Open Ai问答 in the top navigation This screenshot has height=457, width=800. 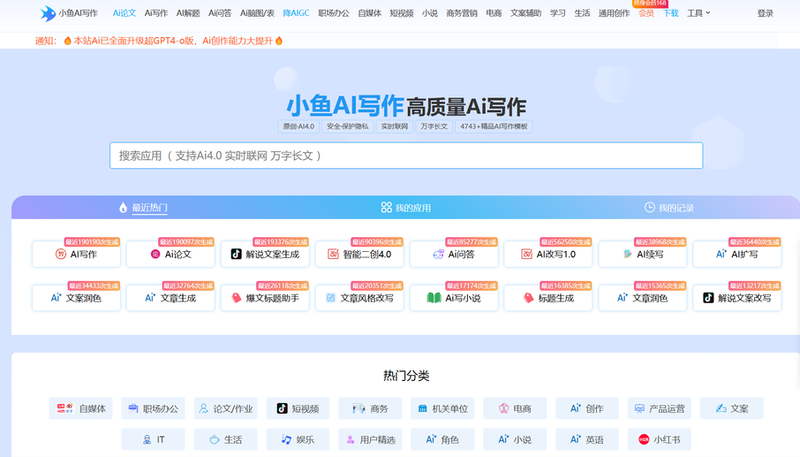pos(219,13)
